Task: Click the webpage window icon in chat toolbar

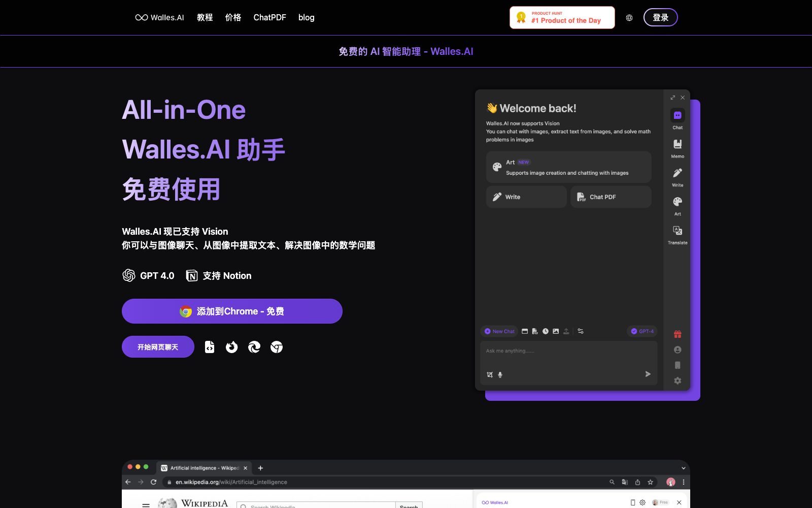Action: tap(525, 331)
